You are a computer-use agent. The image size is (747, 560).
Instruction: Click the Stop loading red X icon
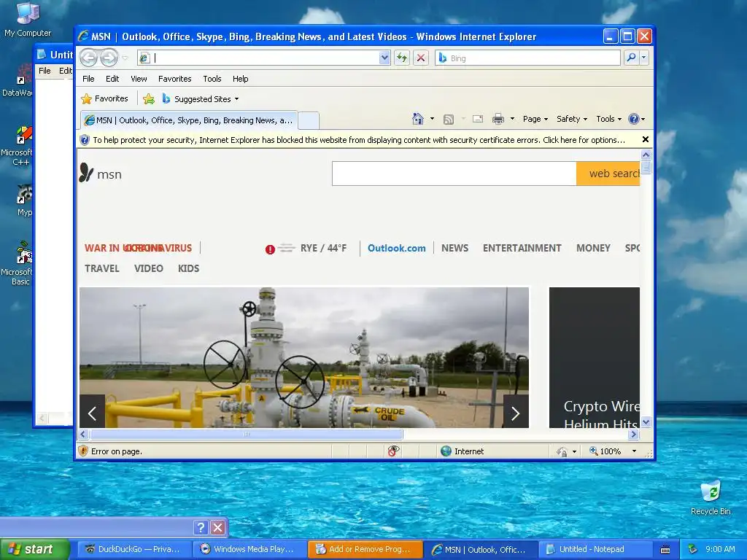click(x=421, y=58)
